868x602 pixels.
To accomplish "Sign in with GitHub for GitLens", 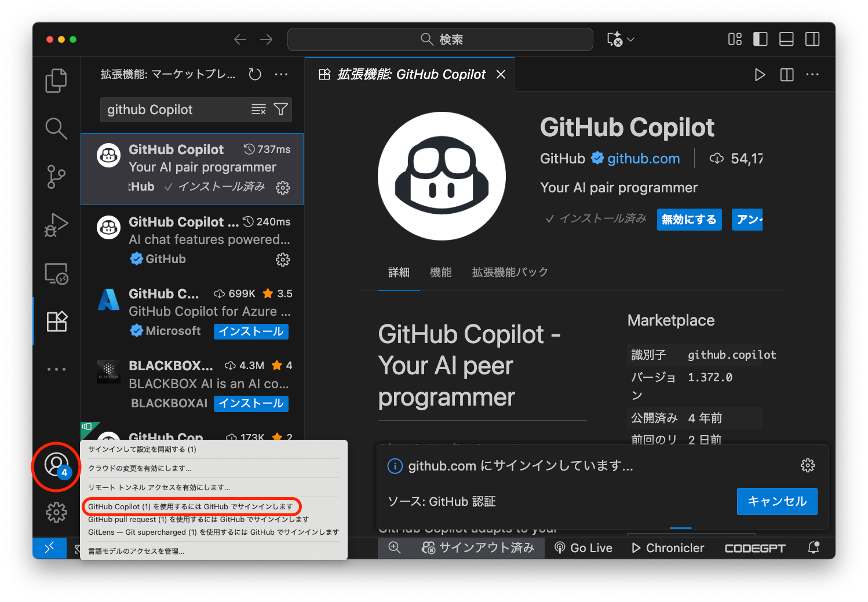I will point(214,532).
